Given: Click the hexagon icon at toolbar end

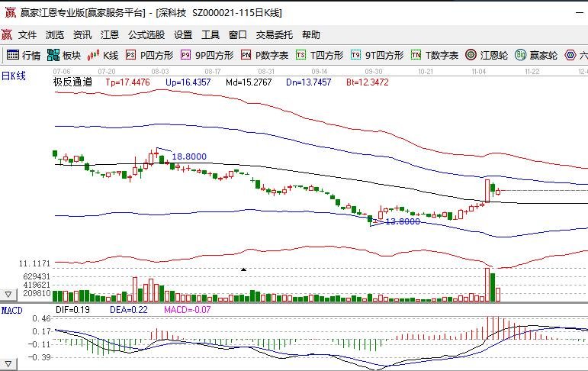Looking at the screenshot, I should pos(570,55).
